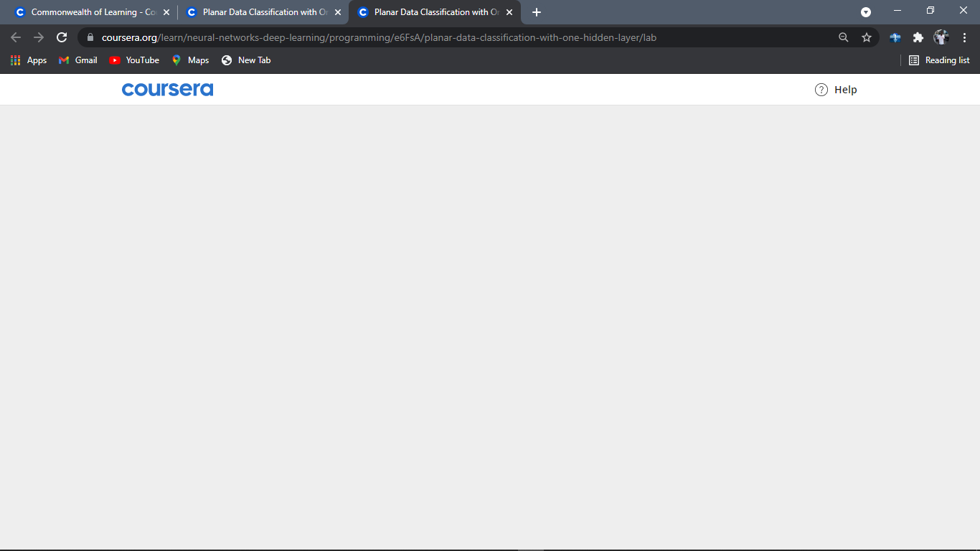Open the Extensions puzzle menu
Viewport: 980px width, 551px height.
pos(918,37)
